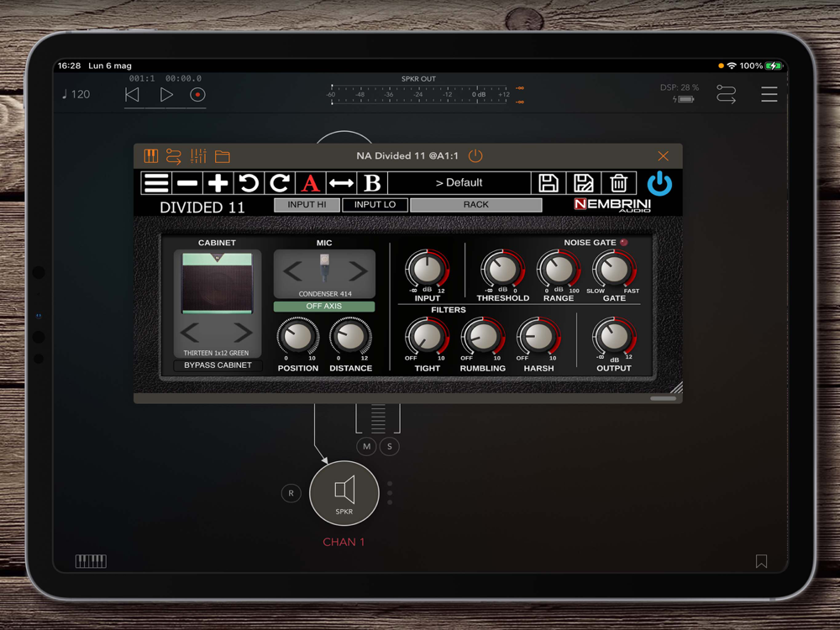Choose previous microphone with left arrow
Image resolution: width=840 pixels, height=630 pixels.
(x=292, y=271)
